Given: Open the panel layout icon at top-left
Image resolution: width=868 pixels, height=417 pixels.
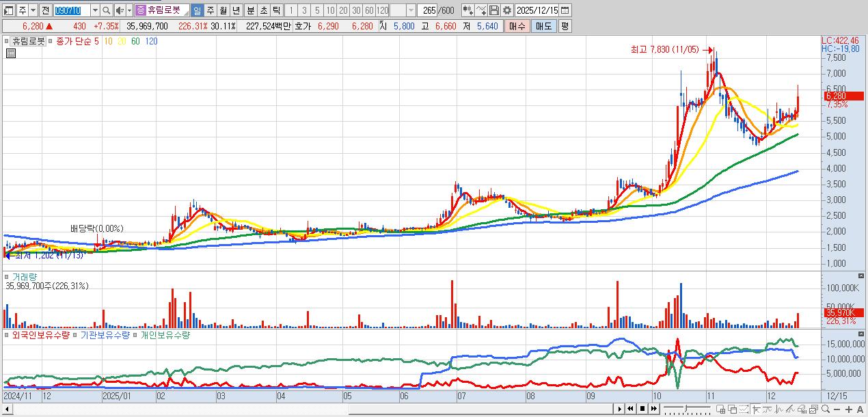Looking at the screenshot, I should pyautogui.click(x=8, y=10).
